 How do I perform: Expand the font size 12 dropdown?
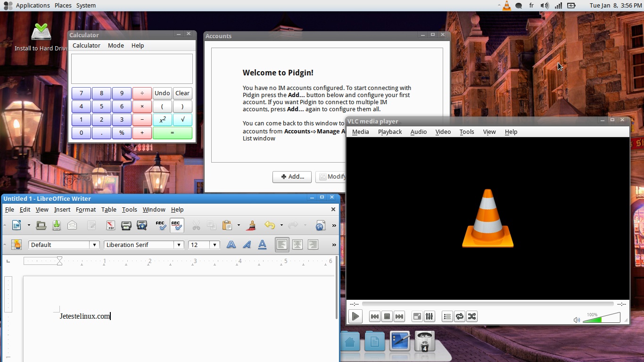[x=215, y=245]
